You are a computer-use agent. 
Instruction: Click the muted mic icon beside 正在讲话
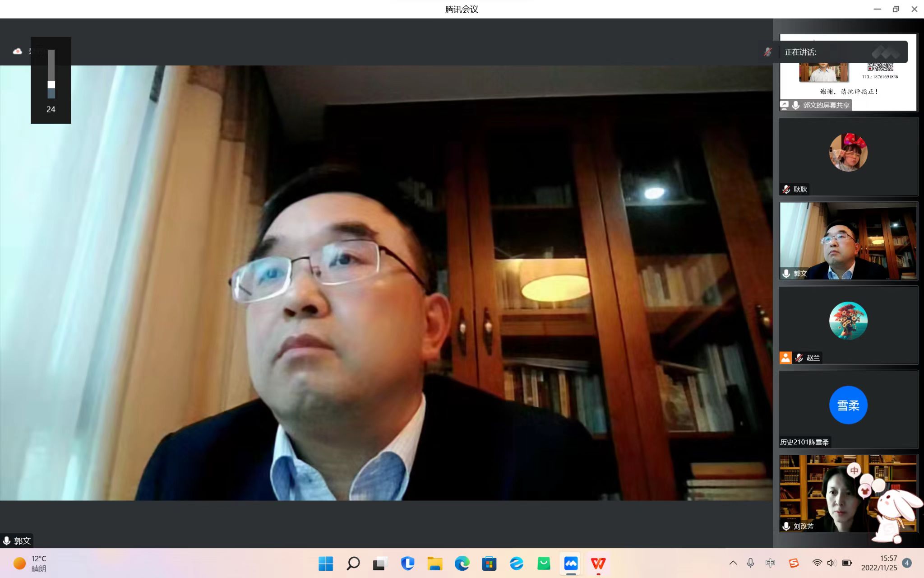coord(767,52)
